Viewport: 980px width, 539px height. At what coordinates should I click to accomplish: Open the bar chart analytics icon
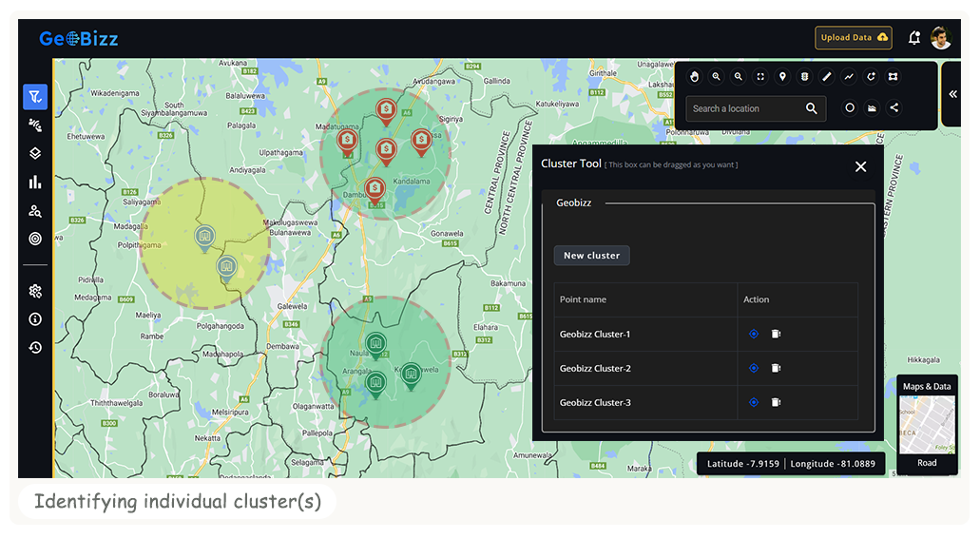coord(35,182)
